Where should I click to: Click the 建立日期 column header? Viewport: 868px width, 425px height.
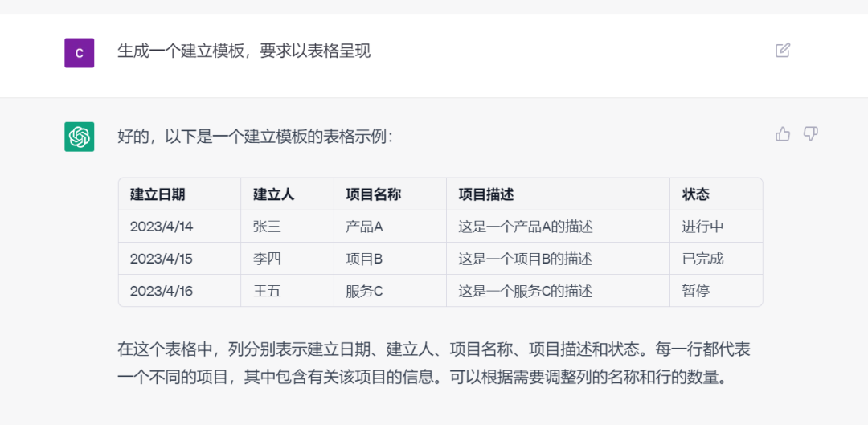[x=158, y=194]
